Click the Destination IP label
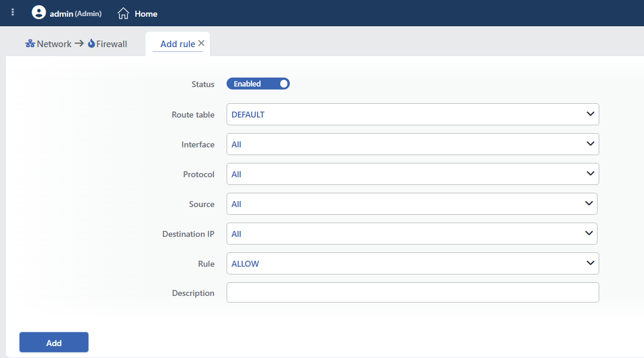 [x=188, y=234]
